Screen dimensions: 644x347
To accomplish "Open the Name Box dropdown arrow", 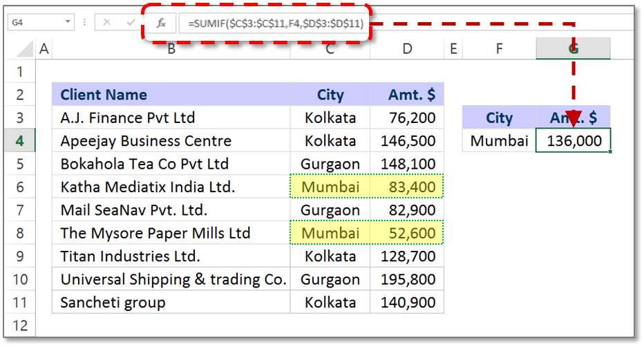I will [x=68, y=21].
